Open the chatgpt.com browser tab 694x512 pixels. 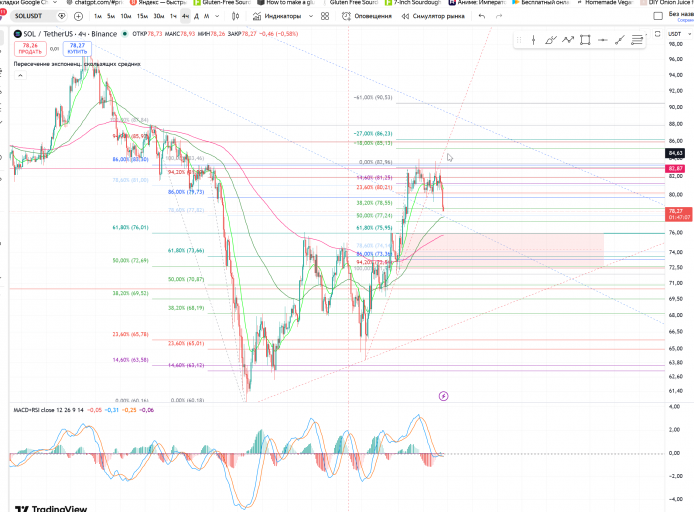tap(93, 3)
